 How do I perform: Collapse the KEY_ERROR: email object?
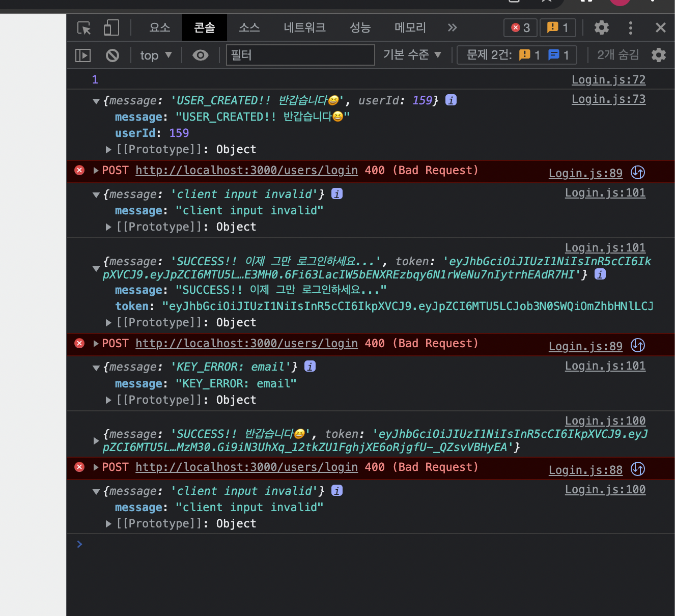coord(96,368)
